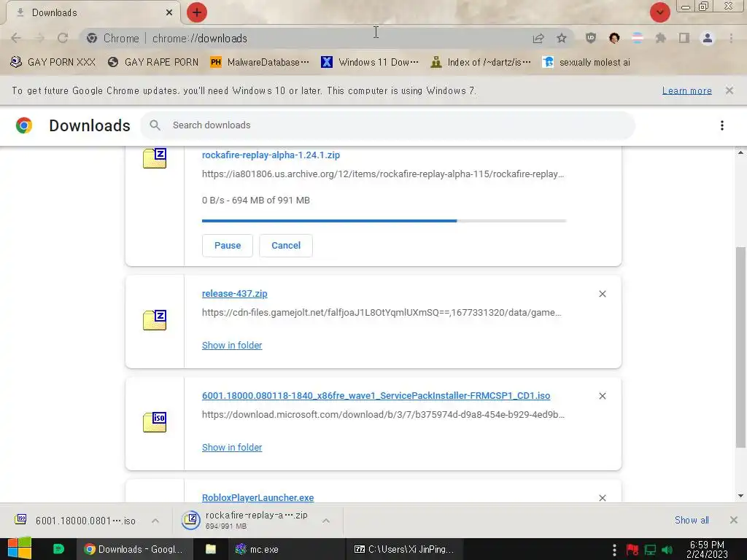The height and width of the screenshot is (560, 747).
Task: Open the Downloads page more actions menu
Action: [722, 125]
